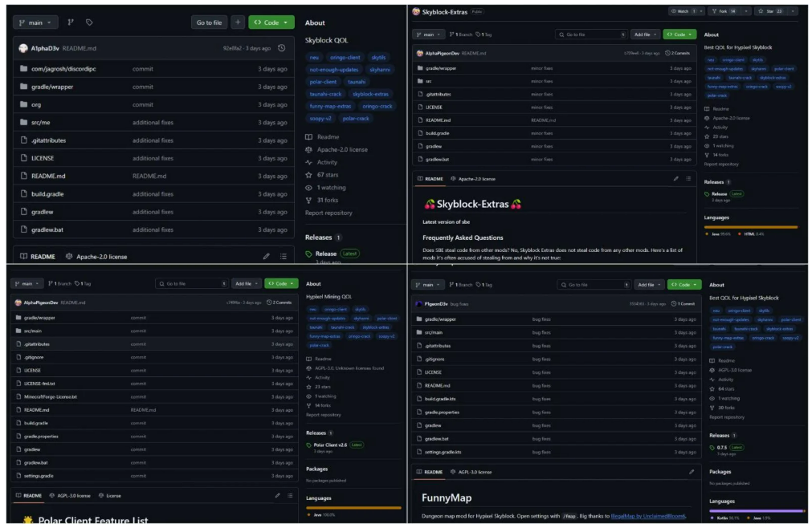Select AGPL-3.0 license tab in FunnyMap repo
Image resolution: width=812 pixels, height=528 pixels.
point(471,472)
